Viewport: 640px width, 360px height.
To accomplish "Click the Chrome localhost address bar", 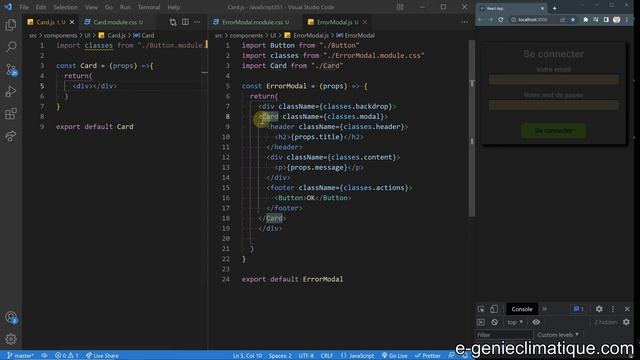I will coord(533,20).
